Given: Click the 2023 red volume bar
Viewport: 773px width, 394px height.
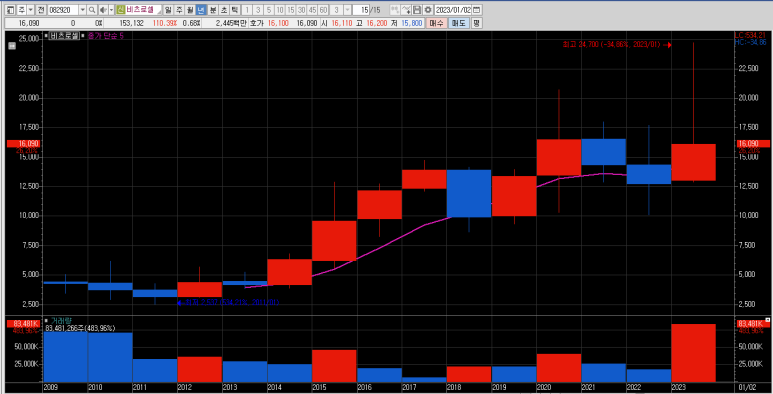Looking at the screenshot, I should click(x=693, y=353).
